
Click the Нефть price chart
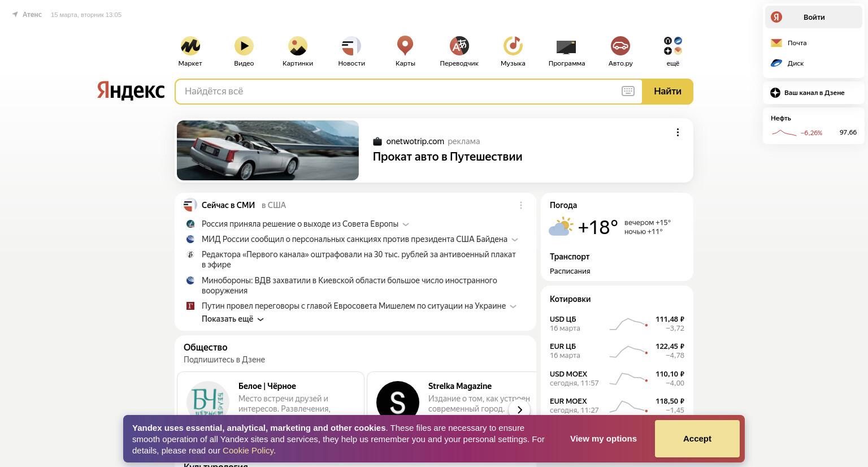(x=784, y=133)
